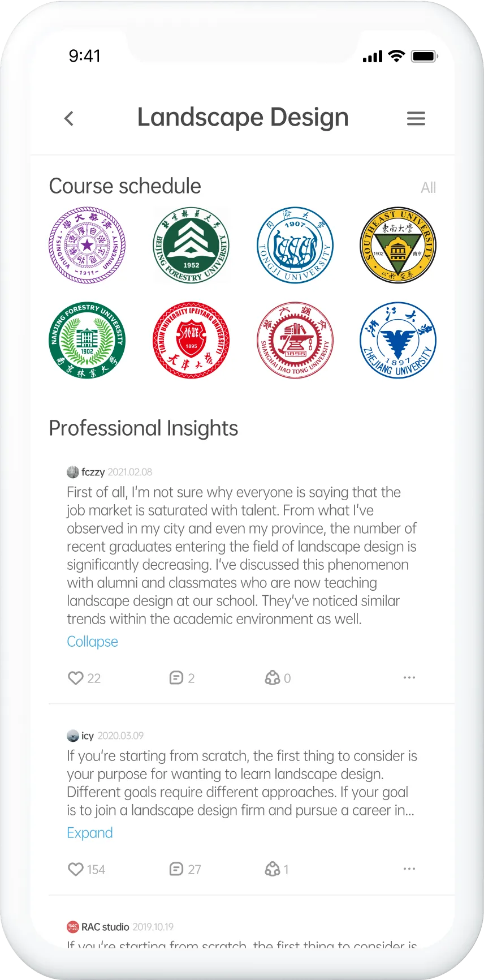
Task: View All course schedules
Action: click(x=428, y=188)
